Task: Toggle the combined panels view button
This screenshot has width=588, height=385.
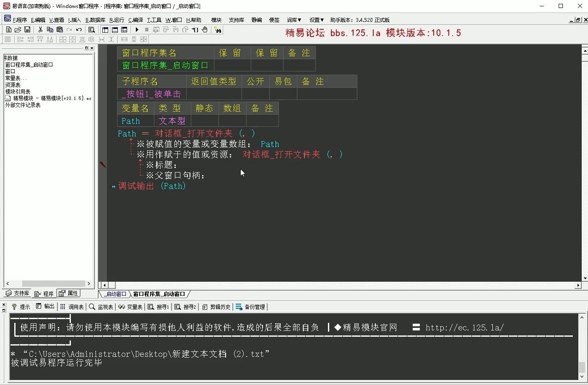Action: pos(125,30)
